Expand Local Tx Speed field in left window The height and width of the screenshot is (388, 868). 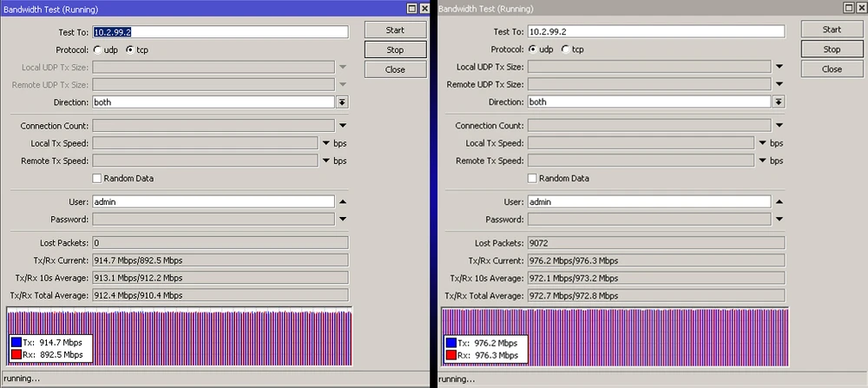coord(326,143)
